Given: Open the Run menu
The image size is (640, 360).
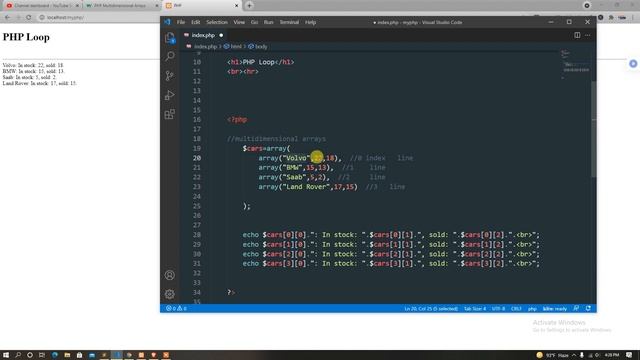Looking at the screenshot, I should [269, 22].
